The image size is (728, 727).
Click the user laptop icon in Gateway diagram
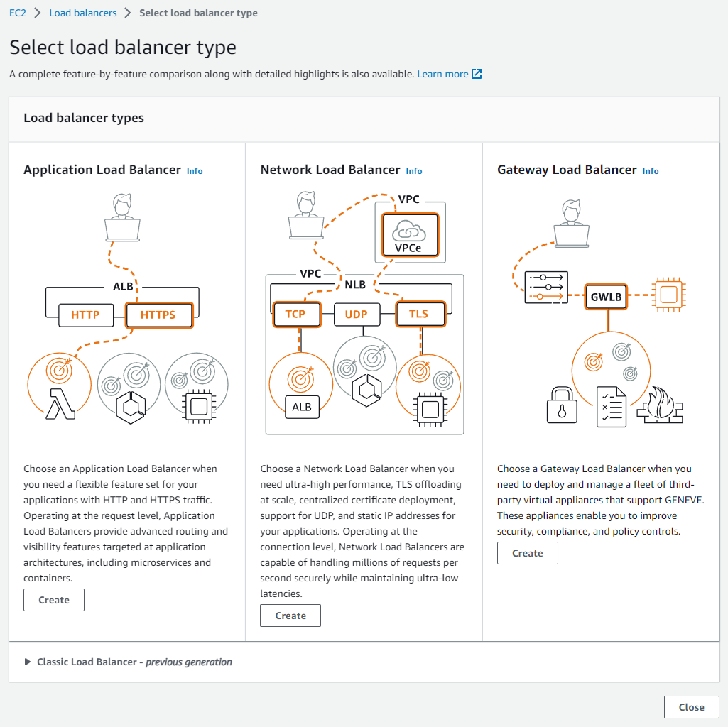(572, 224)
